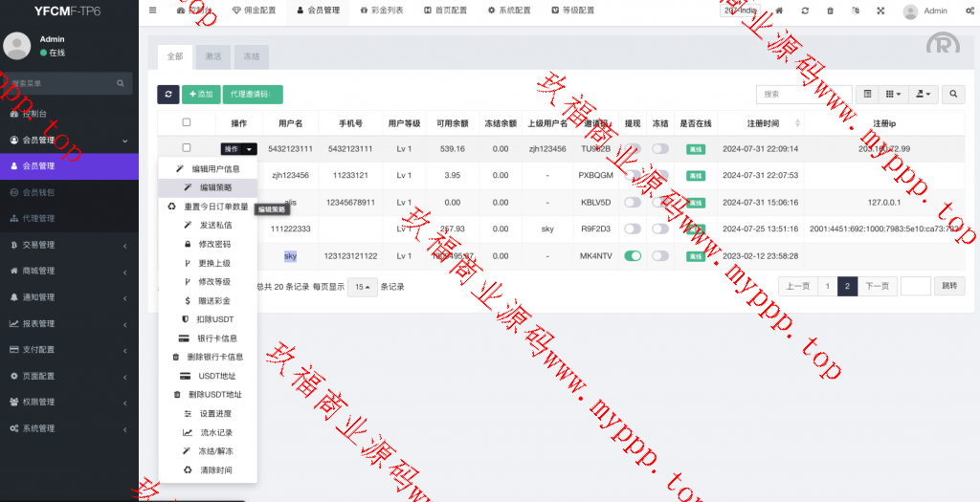Image resolution: width=980 pixels, height=502 pixels.
Task: Open the 15 records-per-page dropdown
Action: 362,287
